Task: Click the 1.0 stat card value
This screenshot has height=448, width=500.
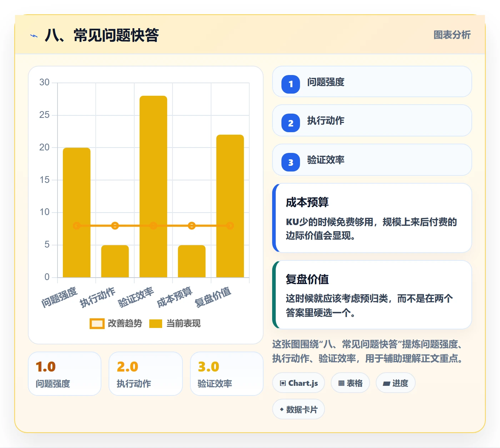Action: 46,367
